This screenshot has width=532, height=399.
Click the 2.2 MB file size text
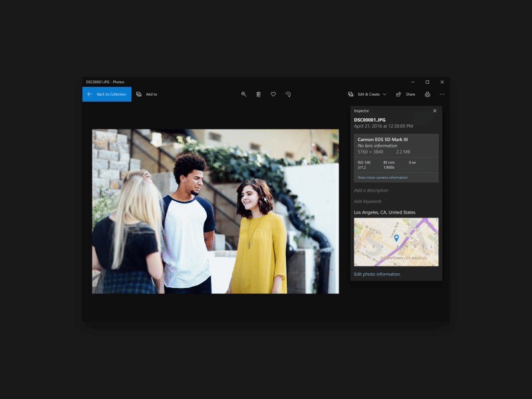click(x=403, y=152)
